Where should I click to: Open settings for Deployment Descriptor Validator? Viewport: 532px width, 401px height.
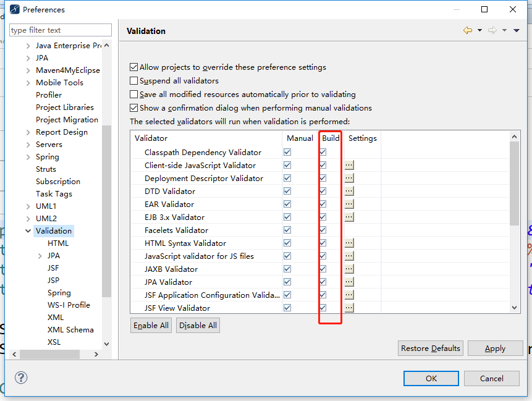[349, 178]
